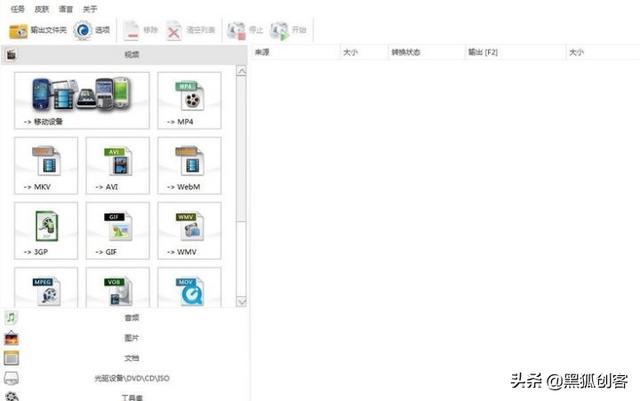Open the 语言 language menu
Screen dimensions: 640x401
pos(66,9)
